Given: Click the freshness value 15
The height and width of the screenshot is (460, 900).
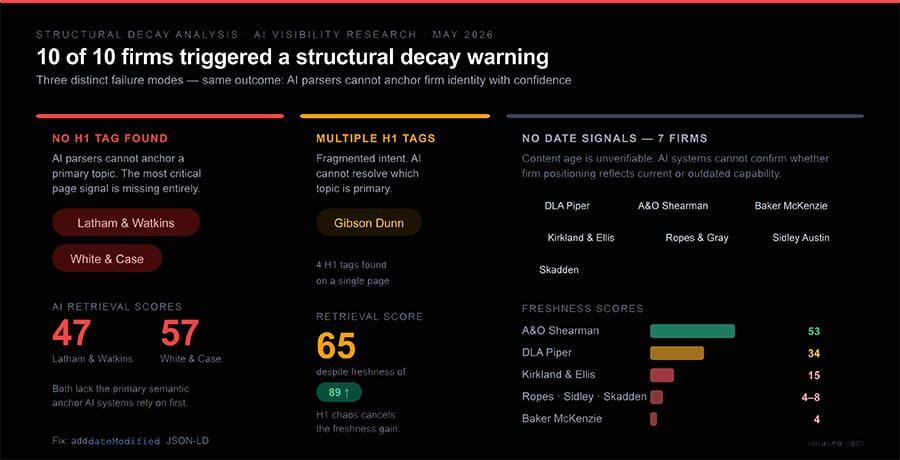Looking at the screenshot, I should [814, 375].
